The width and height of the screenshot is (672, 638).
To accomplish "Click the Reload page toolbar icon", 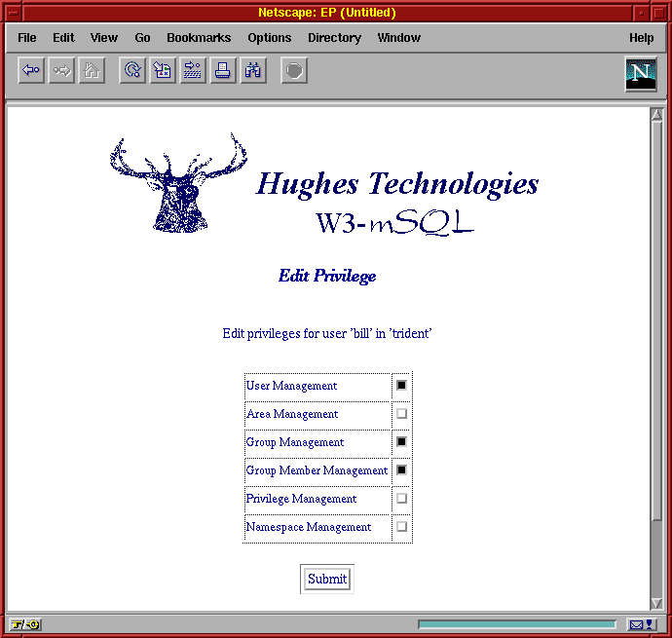I will tap(132, 71).
